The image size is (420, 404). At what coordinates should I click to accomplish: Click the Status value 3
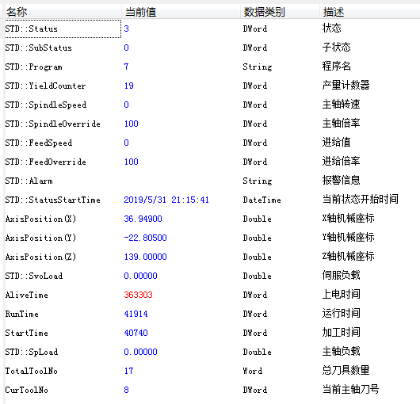point(126,29)
